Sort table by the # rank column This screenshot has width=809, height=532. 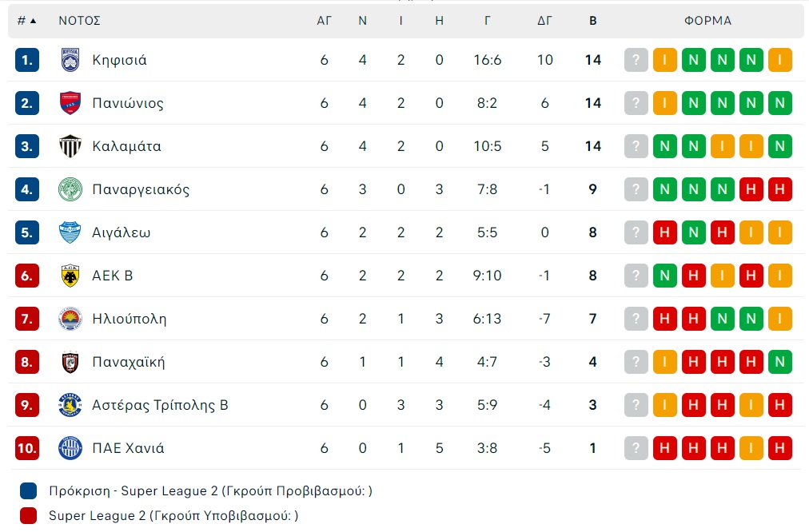[26, 21]
